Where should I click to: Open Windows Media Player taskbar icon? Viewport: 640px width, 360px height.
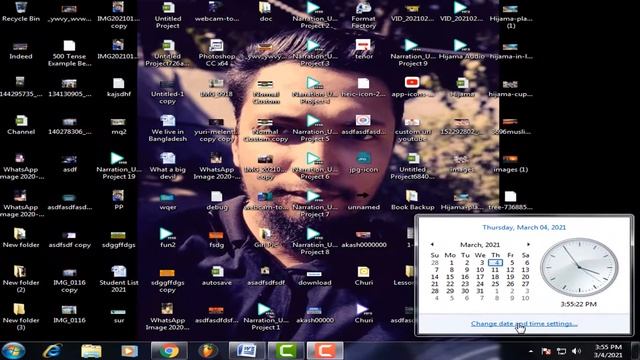(x=129, y=351)
